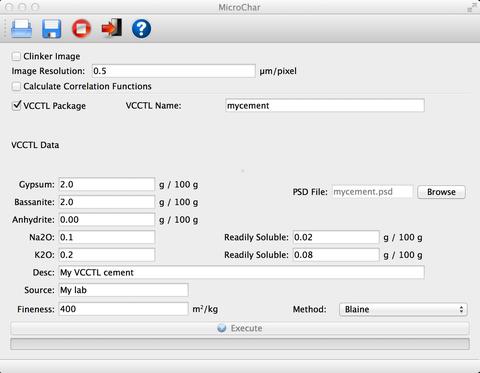Click the 'Method:' label
The image size is (480, 373).
coord(309,309)
